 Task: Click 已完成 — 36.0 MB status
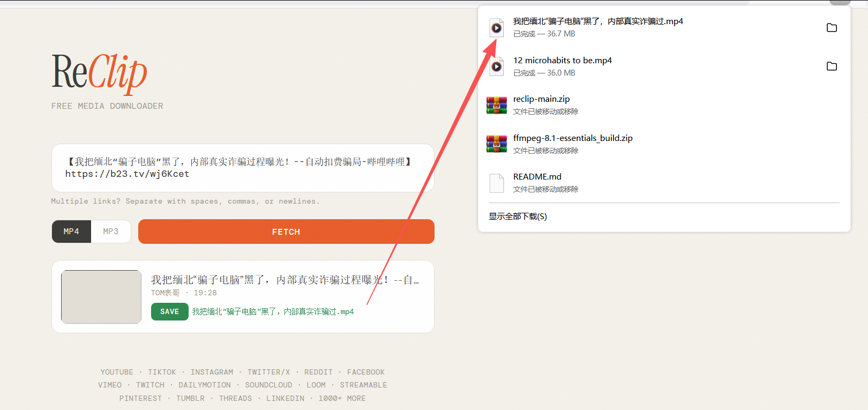[544, 73]
